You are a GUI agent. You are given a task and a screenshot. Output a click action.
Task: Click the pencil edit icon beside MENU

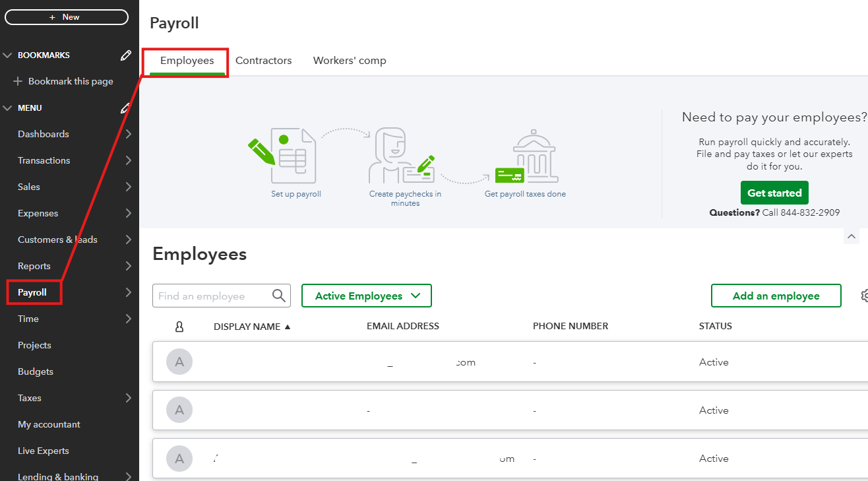(125, 108)
